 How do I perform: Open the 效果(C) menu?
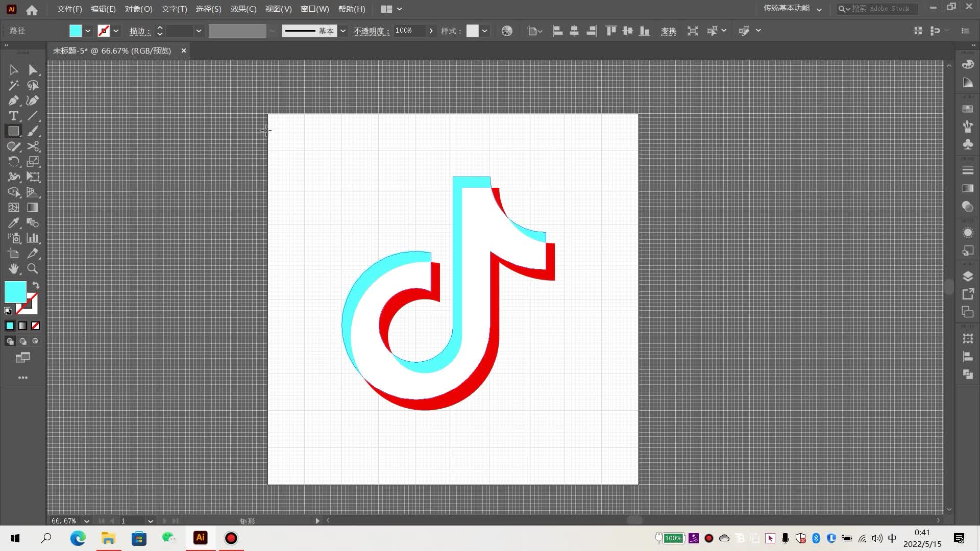243,9
